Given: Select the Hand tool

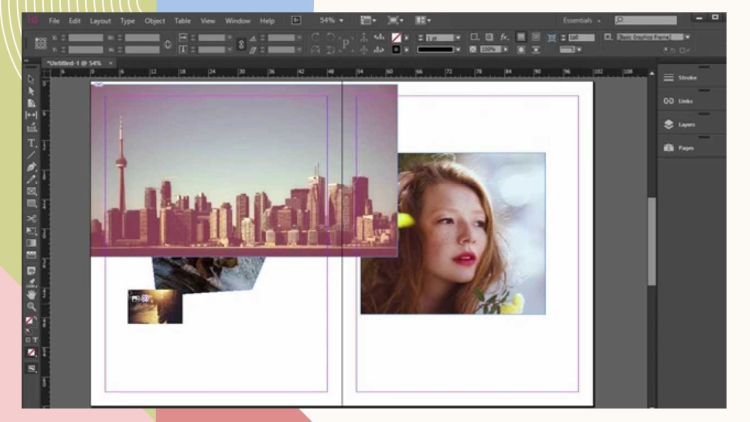Looking at the screenshot, I should click(x=31, y=295).
